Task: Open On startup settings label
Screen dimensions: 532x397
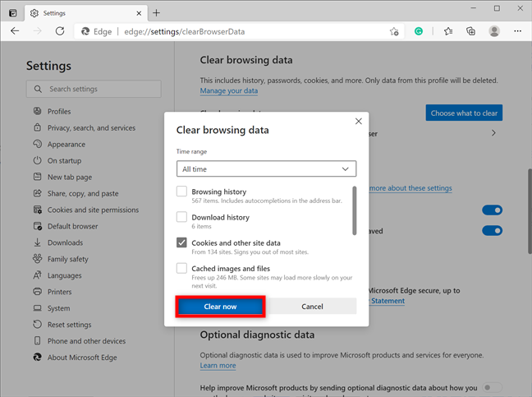Action: 64,160
